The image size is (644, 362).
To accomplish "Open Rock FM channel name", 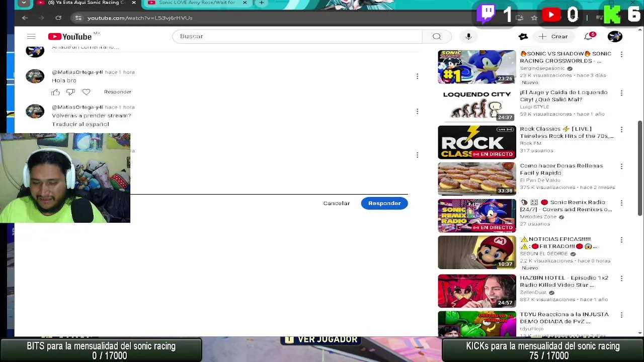I will coord(530,143).
